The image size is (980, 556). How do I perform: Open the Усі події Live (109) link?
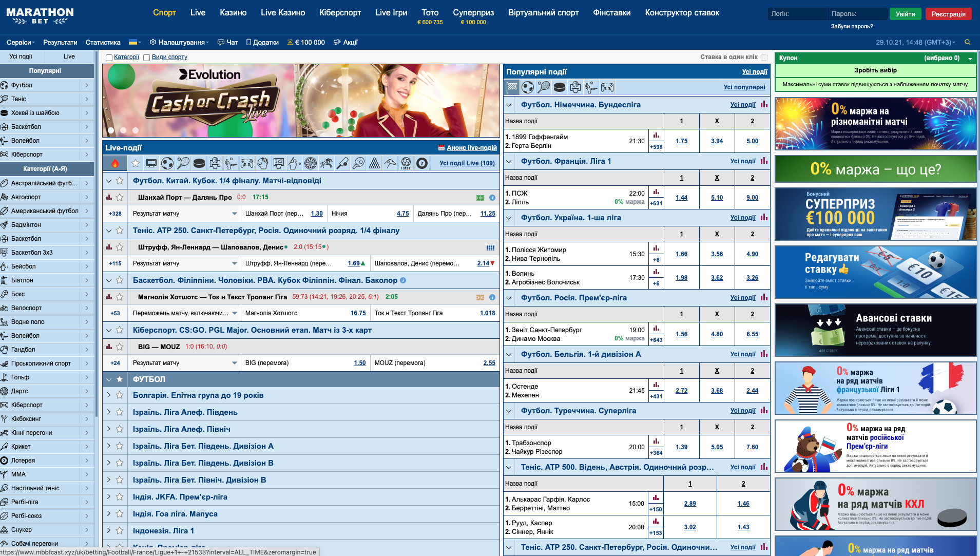tap(467, 163)
